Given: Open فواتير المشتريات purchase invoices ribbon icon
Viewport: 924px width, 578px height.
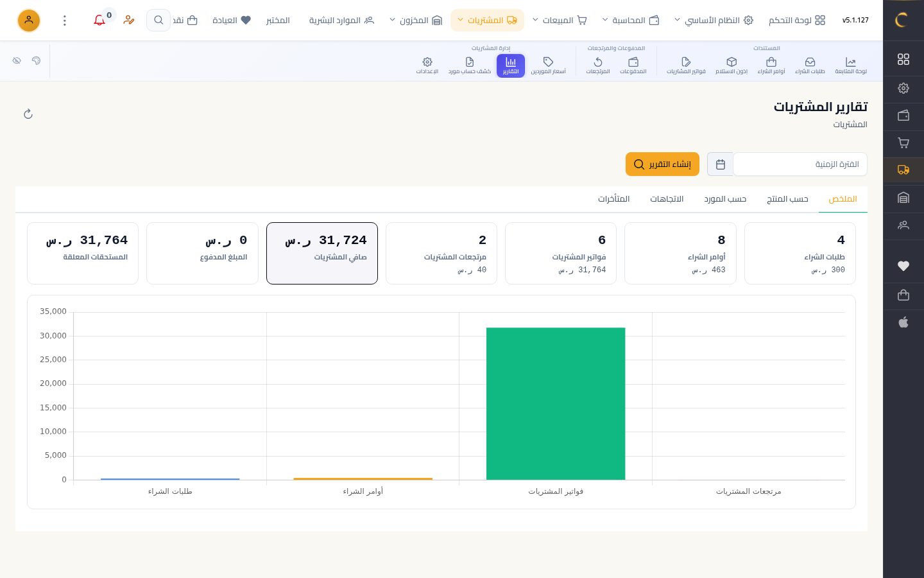Looking at the screenshot, I should point(686,66).
